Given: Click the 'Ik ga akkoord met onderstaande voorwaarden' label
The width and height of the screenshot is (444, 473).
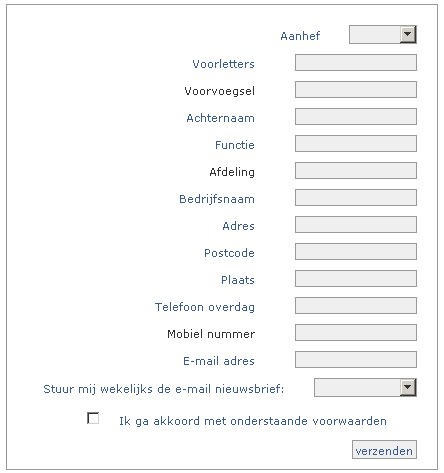Looking at the screenshot, I should tap(253, 421).
